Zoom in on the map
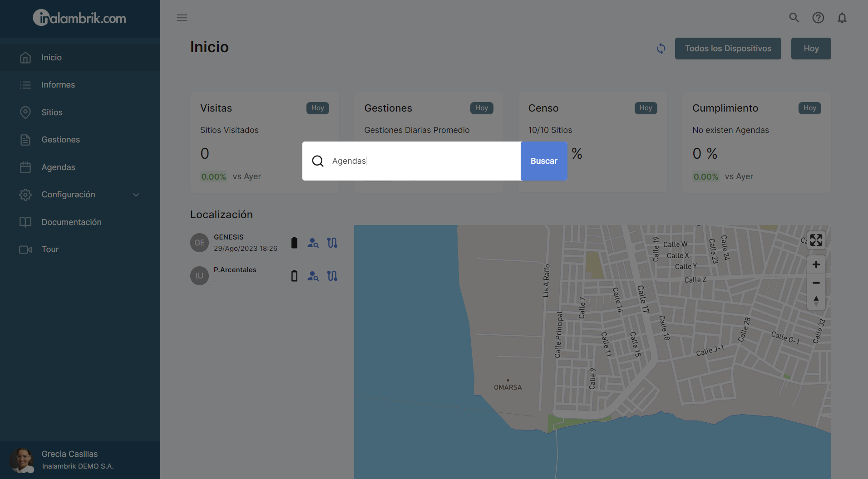This screenshot has width=868, height=479. coord(816,264)
